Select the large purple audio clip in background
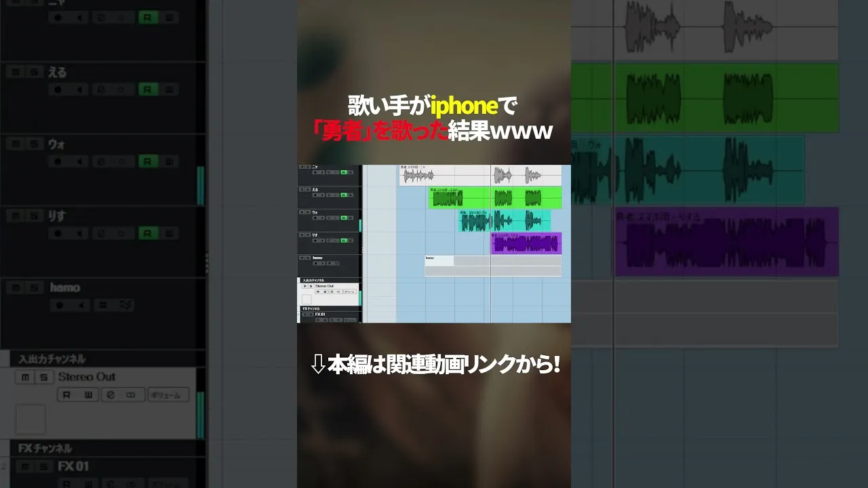 click(x=726, y=242)
